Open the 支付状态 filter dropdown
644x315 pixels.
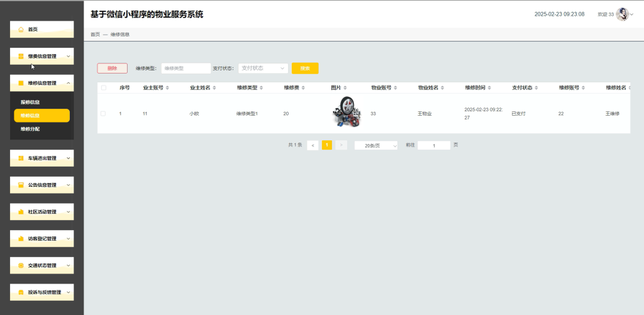[x=264, y=68]
